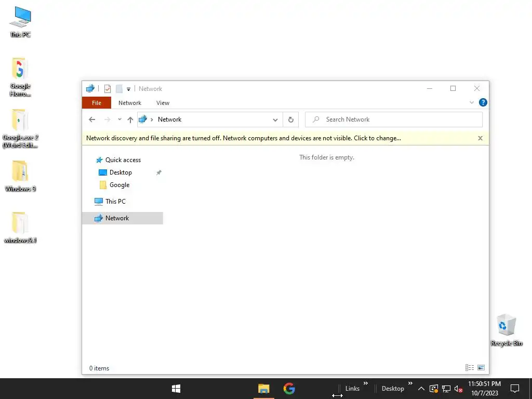
Task: Expand the Desktop toolbar chevron
Action: 410,383
